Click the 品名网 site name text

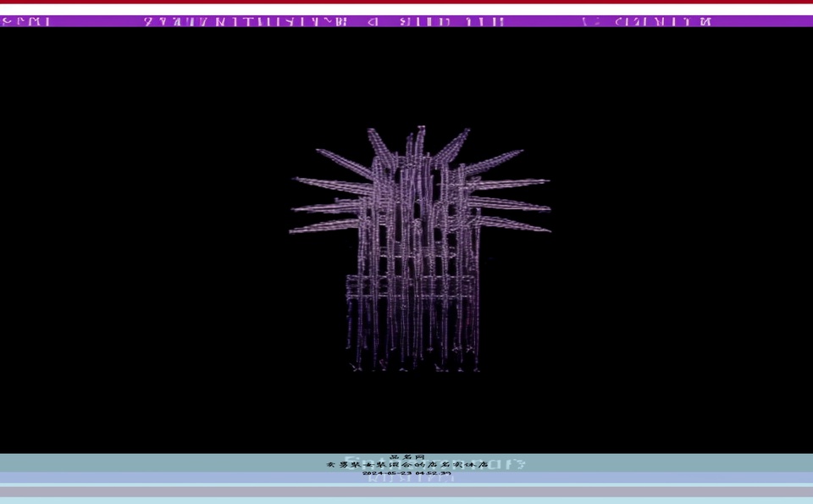tap(406, 457)
